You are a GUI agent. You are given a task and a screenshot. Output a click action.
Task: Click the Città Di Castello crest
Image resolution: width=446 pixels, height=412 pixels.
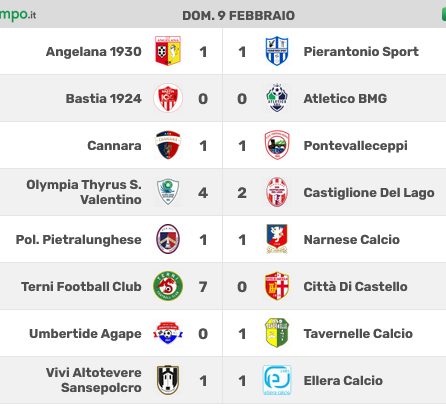(277, 286)
